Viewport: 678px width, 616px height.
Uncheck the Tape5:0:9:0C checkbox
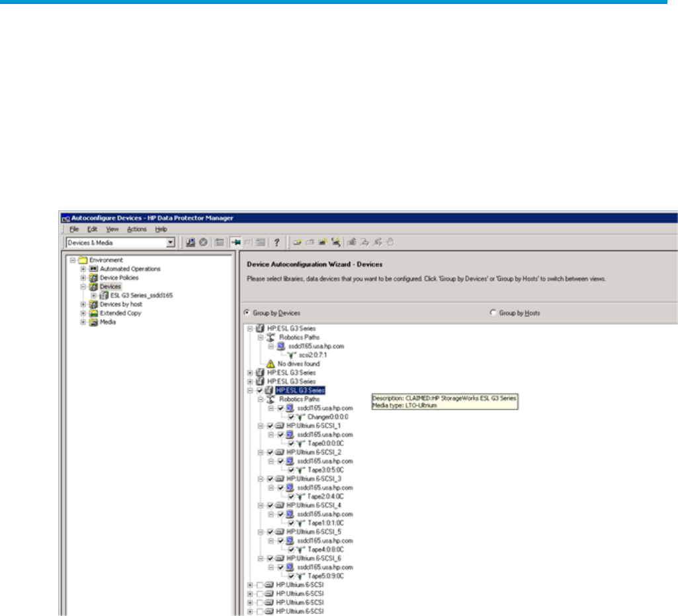(x=292, y=576)
